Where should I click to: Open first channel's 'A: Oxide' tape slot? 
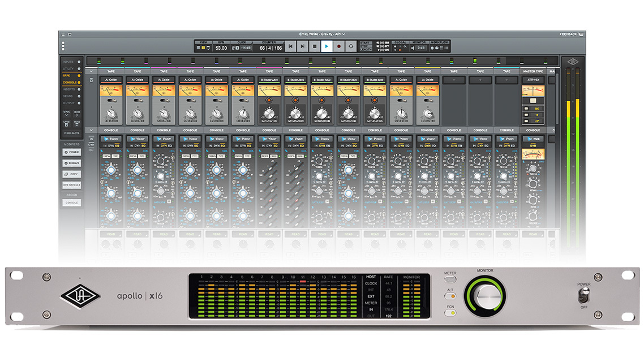111,80
